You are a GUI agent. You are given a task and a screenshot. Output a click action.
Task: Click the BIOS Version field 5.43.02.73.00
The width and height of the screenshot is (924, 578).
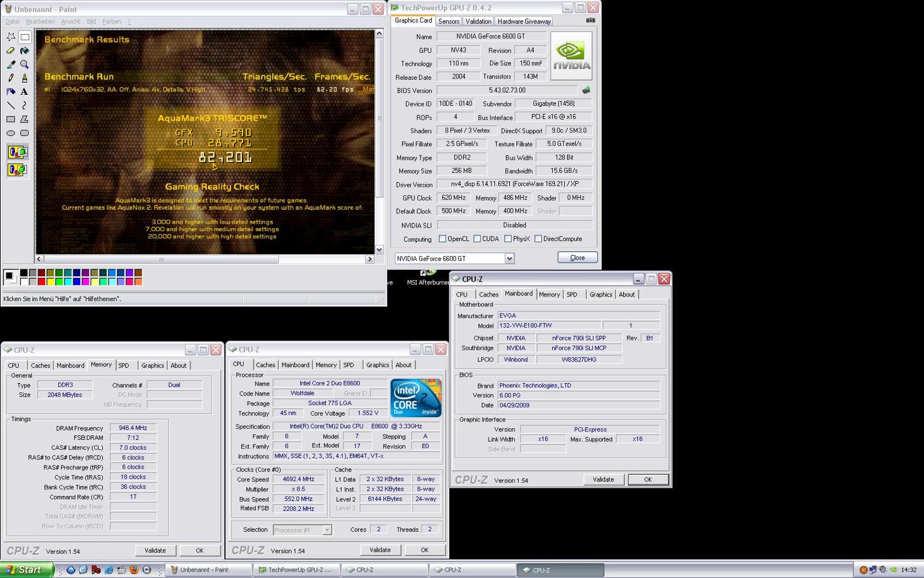[x=506, y=90]
